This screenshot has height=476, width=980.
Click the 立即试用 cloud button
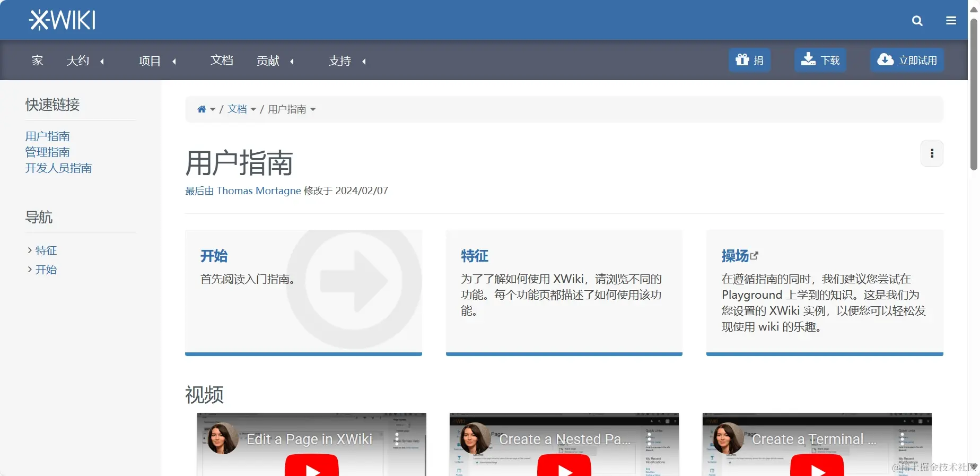pyautogui.click(x=907, y=60)
